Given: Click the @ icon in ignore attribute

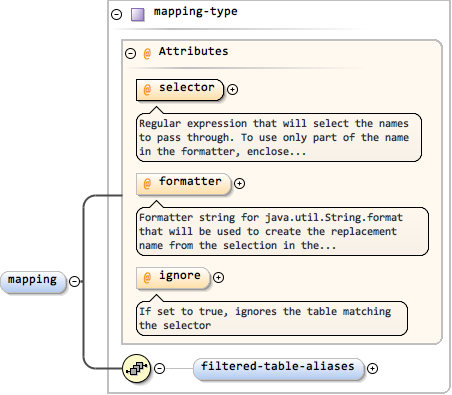Looking at the screenshot, I should point(147,278).
